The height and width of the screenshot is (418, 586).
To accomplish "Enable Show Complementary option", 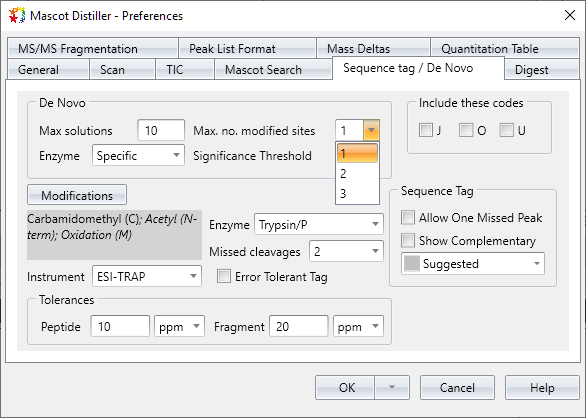I will (x=408, y=241).
